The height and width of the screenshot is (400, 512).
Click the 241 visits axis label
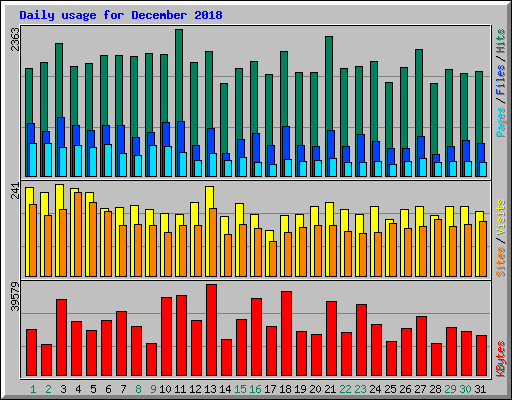click(x=15, y=191)
